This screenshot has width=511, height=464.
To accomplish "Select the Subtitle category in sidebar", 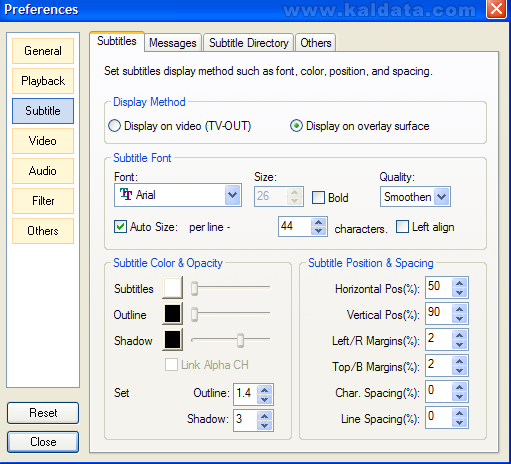I will click(43, 111).
